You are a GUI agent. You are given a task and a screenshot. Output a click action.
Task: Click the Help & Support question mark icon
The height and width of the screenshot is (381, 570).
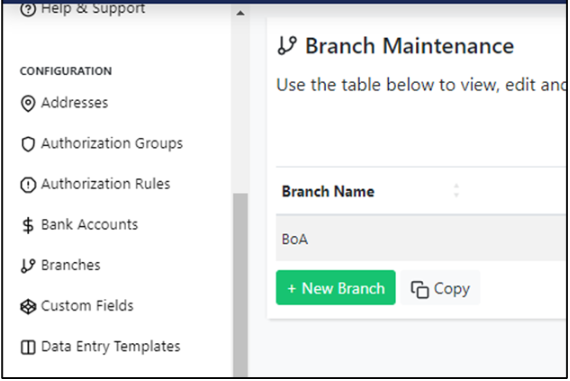coord(28,9)
